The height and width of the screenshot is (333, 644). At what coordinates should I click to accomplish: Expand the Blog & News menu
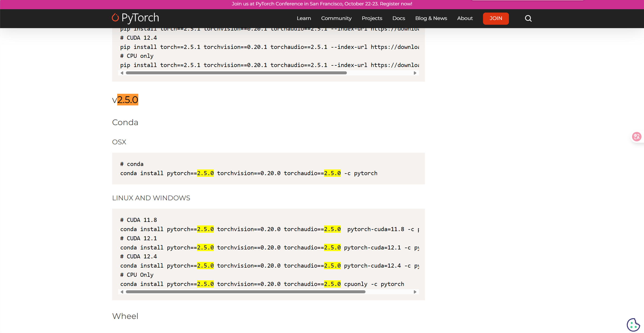coord(431,18)
